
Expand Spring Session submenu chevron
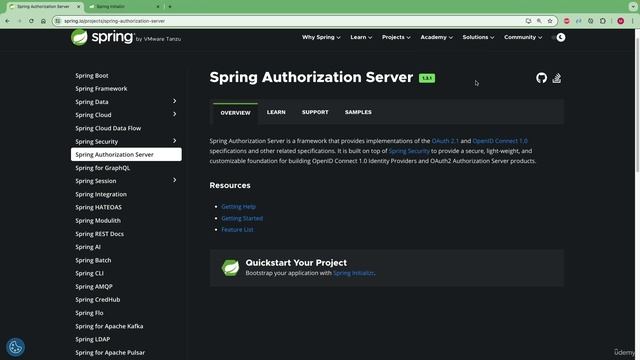(x=174, y=180)
